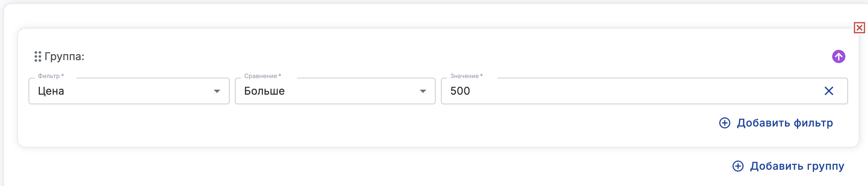Screen dimensions: 868x186
Task: Click the Фильтр * field label
Action: (51, 76)
